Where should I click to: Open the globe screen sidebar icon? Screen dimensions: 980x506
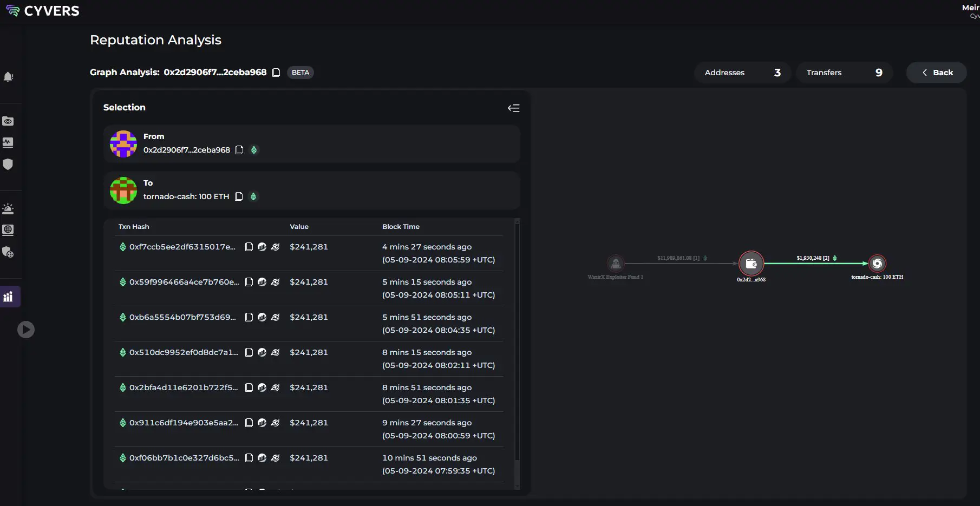(8, 230)
